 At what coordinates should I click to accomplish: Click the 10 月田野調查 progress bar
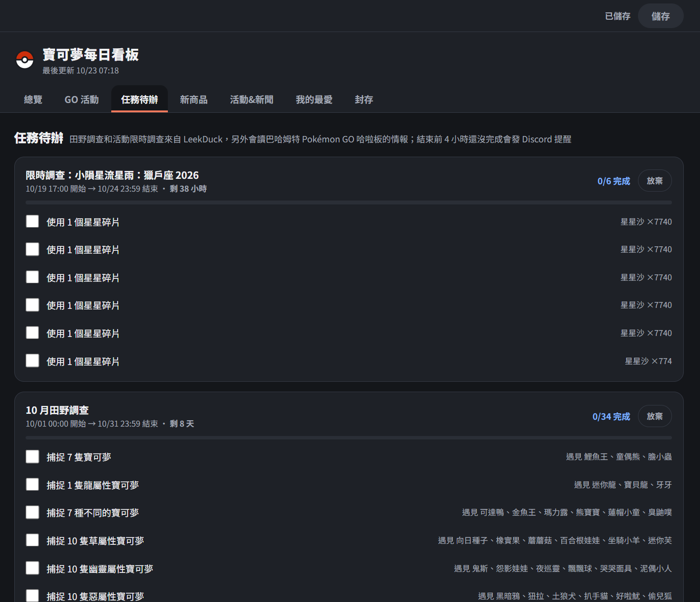pos(349,437)
